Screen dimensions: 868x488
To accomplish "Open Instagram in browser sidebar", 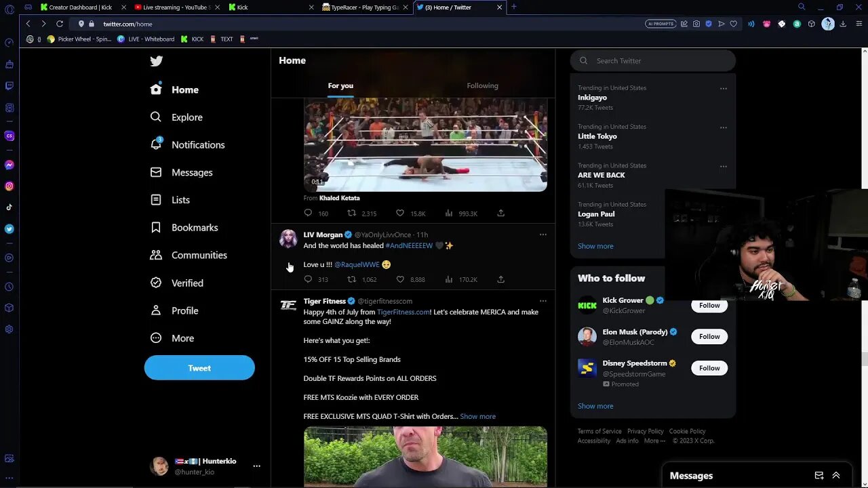I will pyautogui.click(x=9, y=186).
